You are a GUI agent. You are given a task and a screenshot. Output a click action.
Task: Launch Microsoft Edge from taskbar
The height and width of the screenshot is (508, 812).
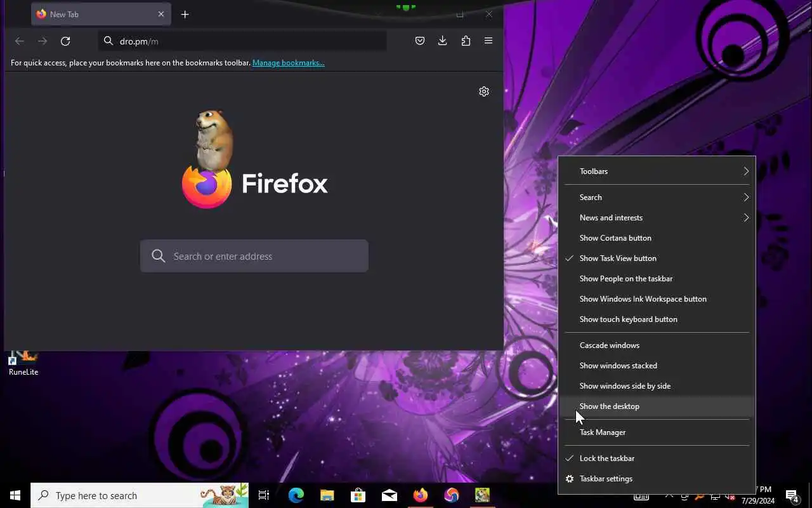[296, 495]
